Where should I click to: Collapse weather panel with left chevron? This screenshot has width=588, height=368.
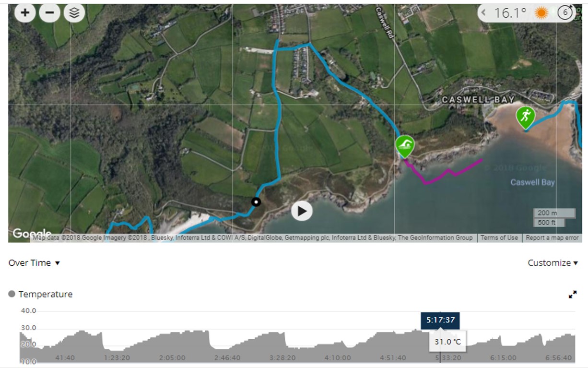[x=484, y=13]
